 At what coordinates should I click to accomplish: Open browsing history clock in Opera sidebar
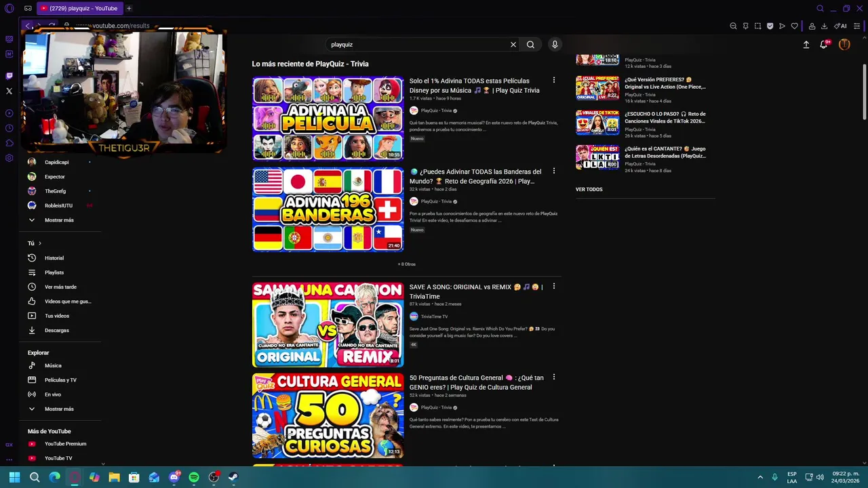9,128
